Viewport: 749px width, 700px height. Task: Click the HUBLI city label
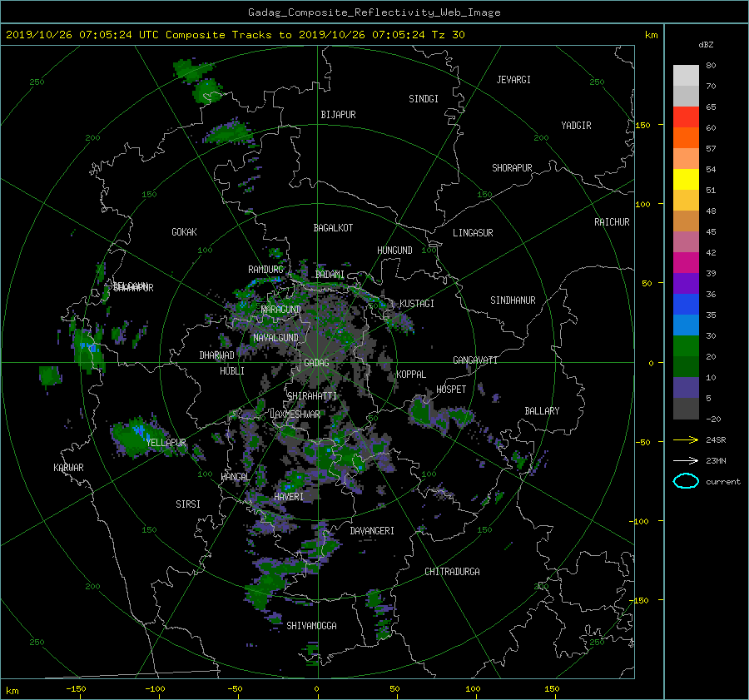tap(231, 371)
